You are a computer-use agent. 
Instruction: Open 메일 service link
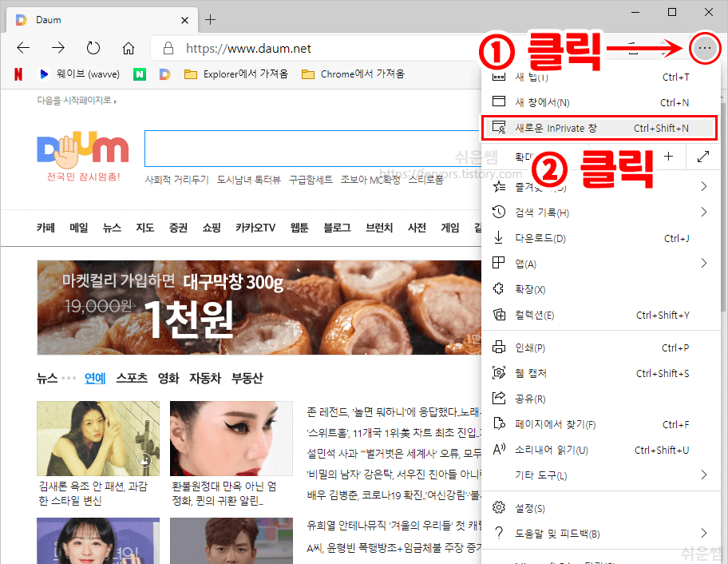(79, 227)
